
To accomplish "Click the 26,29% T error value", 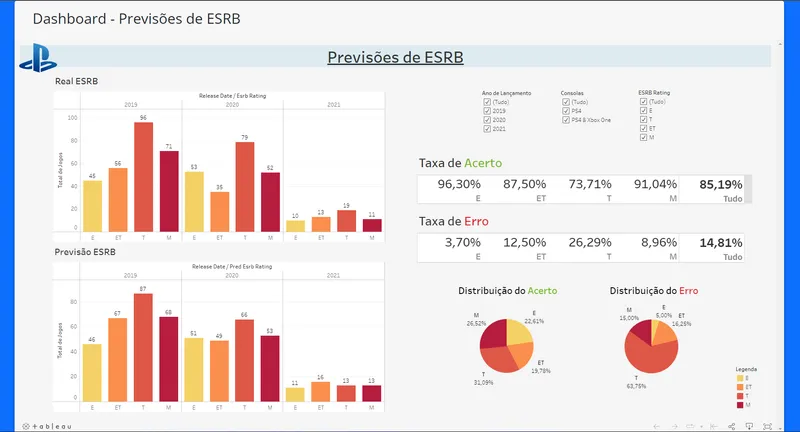I will (590, 242).
